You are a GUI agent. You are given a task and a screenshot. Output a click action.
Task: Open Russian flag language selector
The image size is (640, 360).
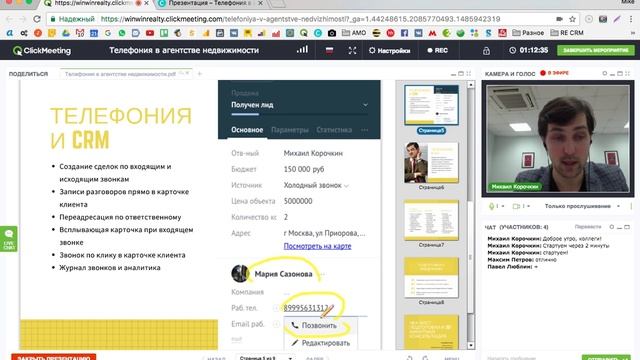click(x=329, y=50)
